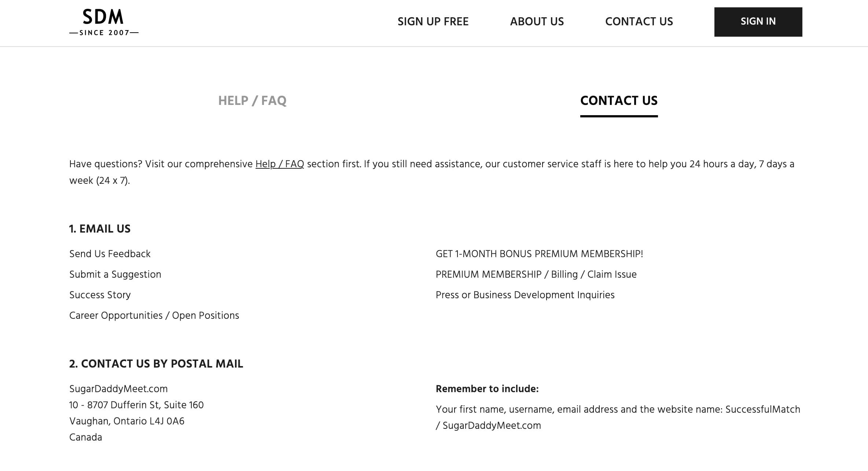Click the Dufferin St street address line
The height and width of the screenshot is (471, 868).
tap(136, 405)
